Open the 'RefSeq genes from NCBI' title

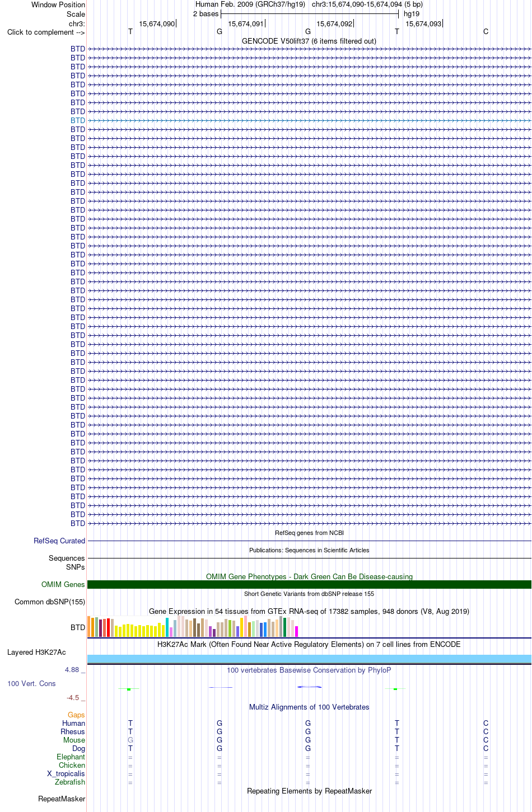tap(309, 533)
